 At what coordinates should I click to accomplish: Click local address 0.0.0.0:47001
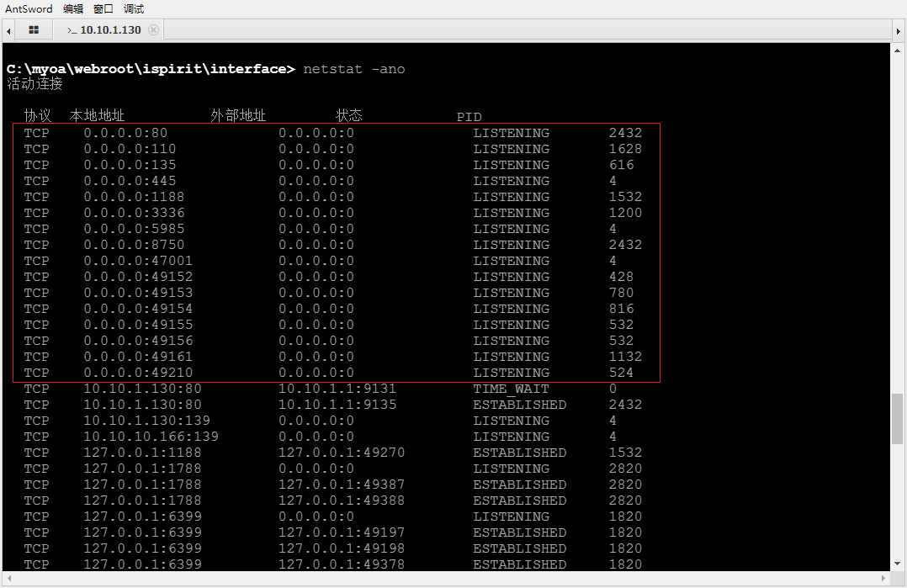pos(138,261)
